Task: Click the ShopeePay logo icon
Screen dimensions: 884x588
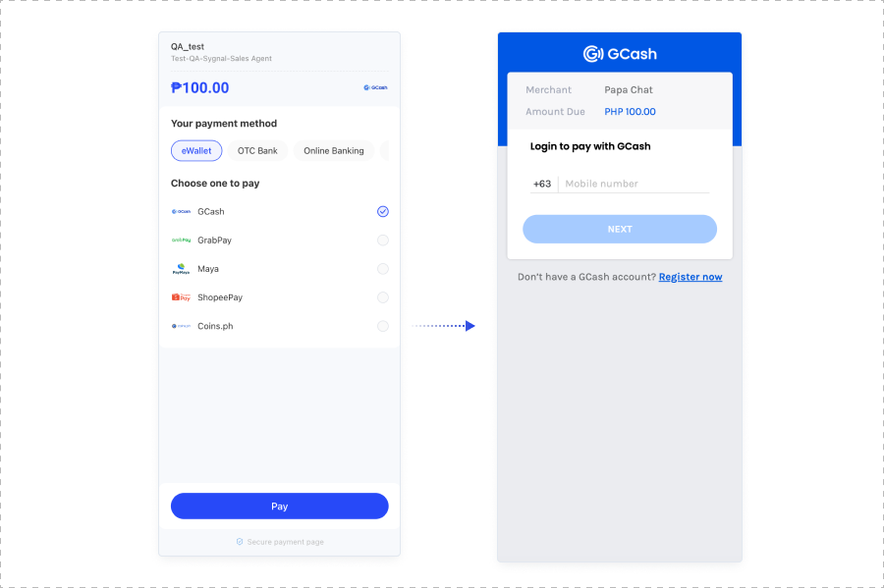Action: [x=181, y=297]
